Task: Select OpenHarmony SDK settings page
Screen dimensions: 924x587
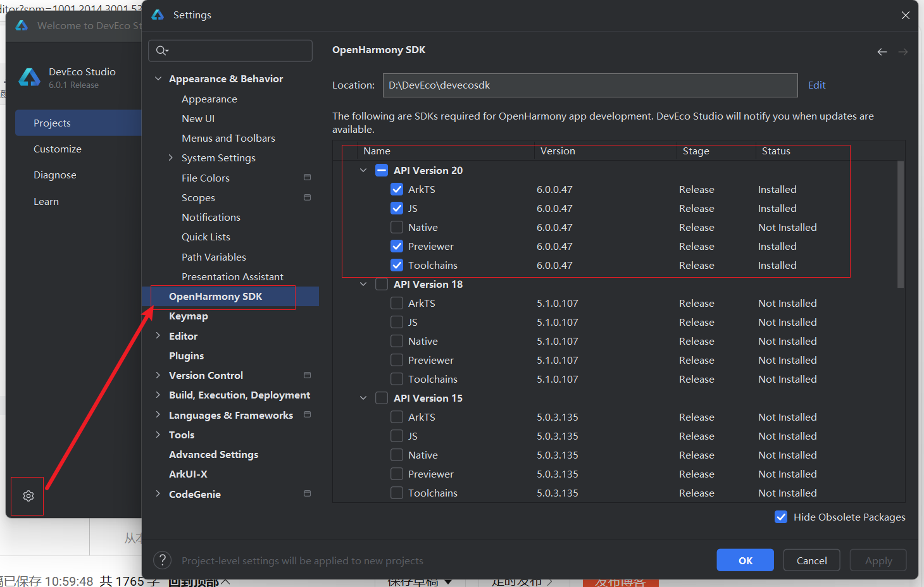Action: (230, 296)
